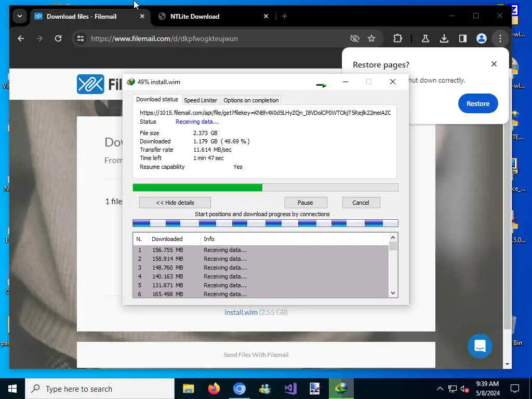Select connection row 6 with 165.498 MB
The width and height of the screenshot is (532, 399).
(x=261, y=294)
